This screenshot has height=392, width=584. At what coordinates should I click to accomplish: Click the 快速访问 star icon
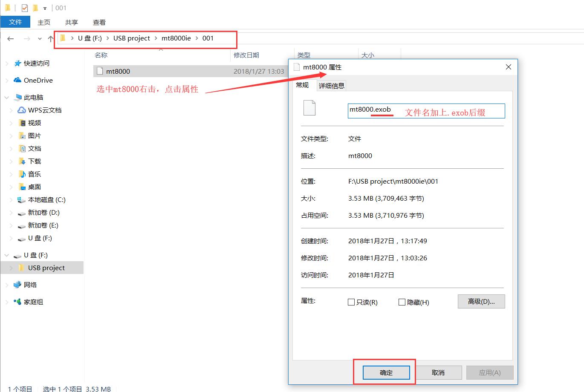click(x=17, y=63)
